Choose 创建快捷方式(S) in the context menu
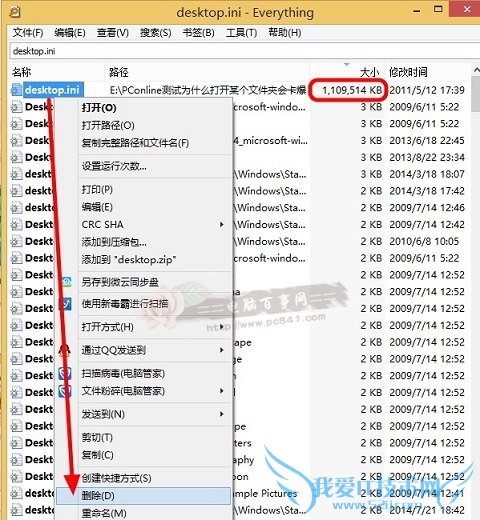The height and width of the screenshot is (520, 480). click(116, 478)
